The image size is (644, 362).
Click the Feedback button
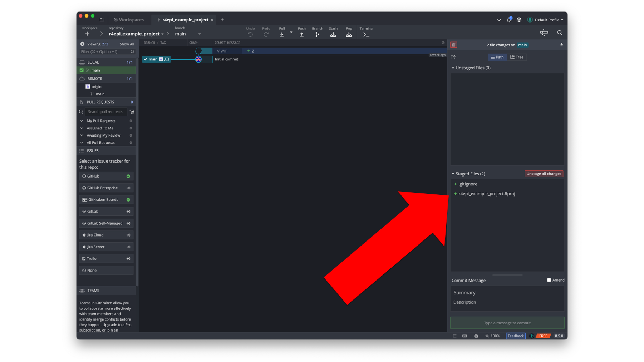pos(516,336)
